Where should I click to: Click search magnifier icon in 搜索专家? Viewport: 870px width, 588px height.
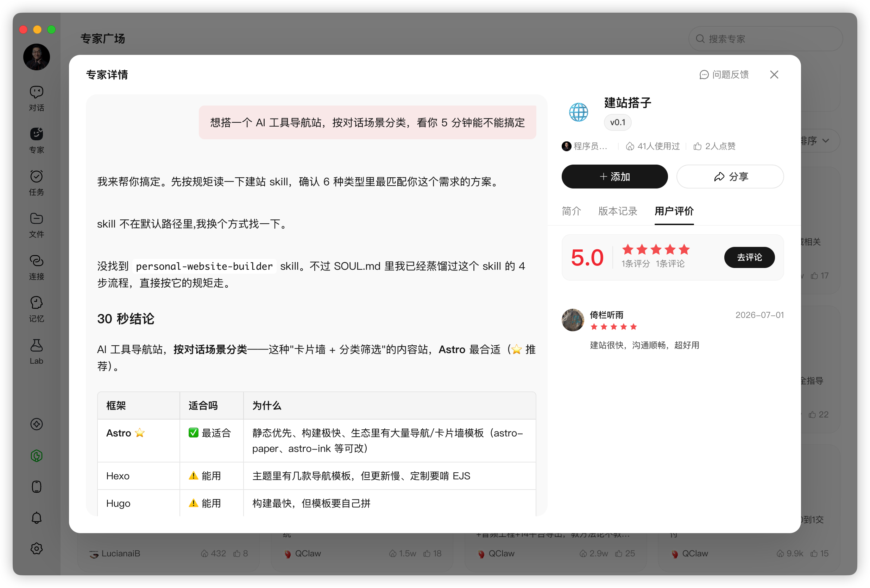pos(700,39)
